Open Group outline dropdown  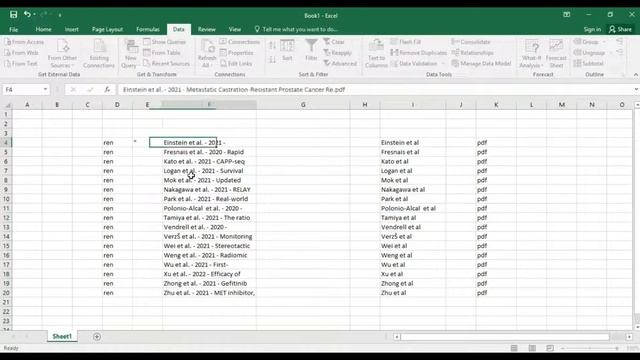(604, 42)
